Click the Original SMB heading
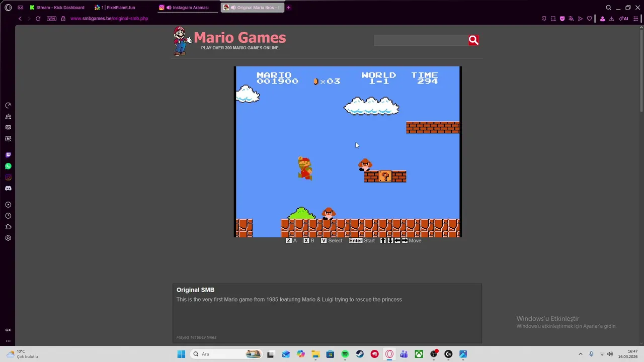 pos(195,290)
